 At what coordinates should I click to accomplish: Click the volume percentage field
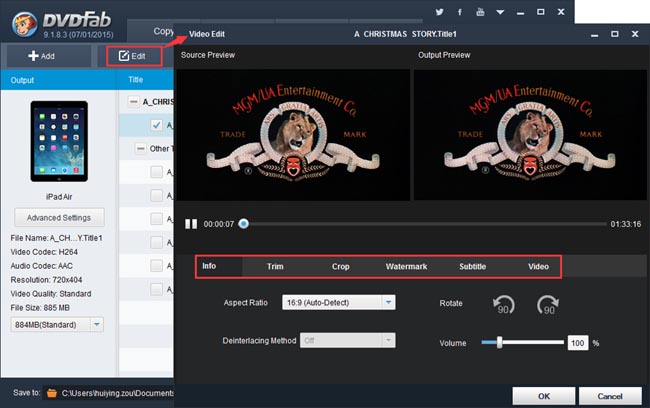[577, 343]
